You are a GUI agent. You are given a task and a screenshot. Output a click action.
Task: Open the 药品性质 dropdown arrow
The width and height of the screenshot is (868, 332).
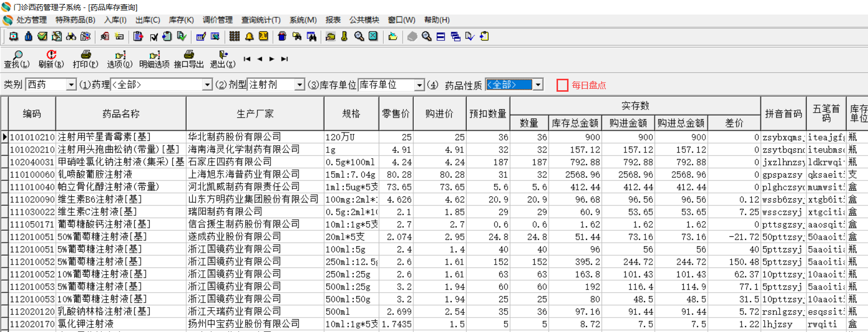(538, 85)
